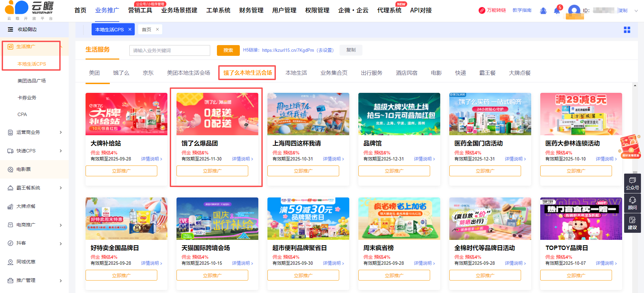Viewport: 644px width, 293px height.
Task: Select CPA in sidebar
Action: click(22, 115)
